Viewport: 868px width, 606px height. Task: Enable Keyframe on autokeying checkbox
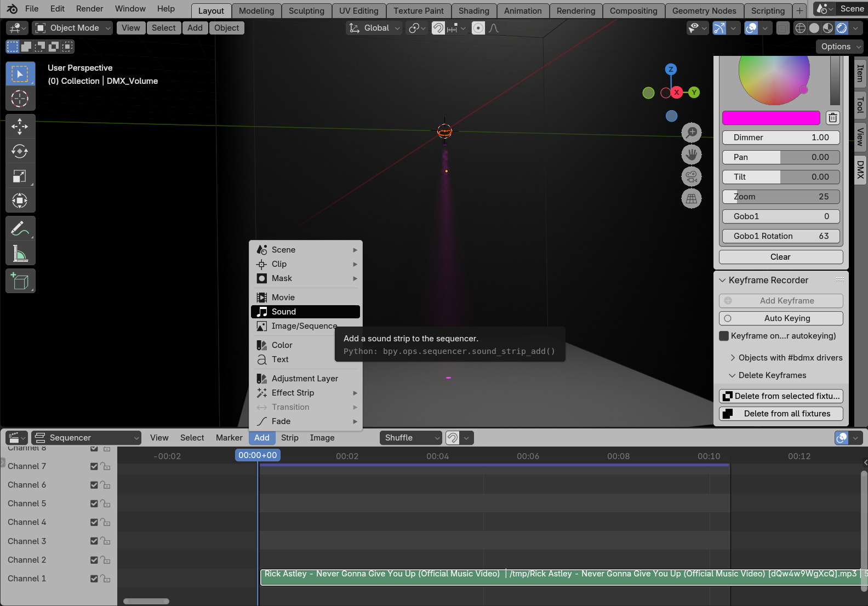(x=724, y=336)
